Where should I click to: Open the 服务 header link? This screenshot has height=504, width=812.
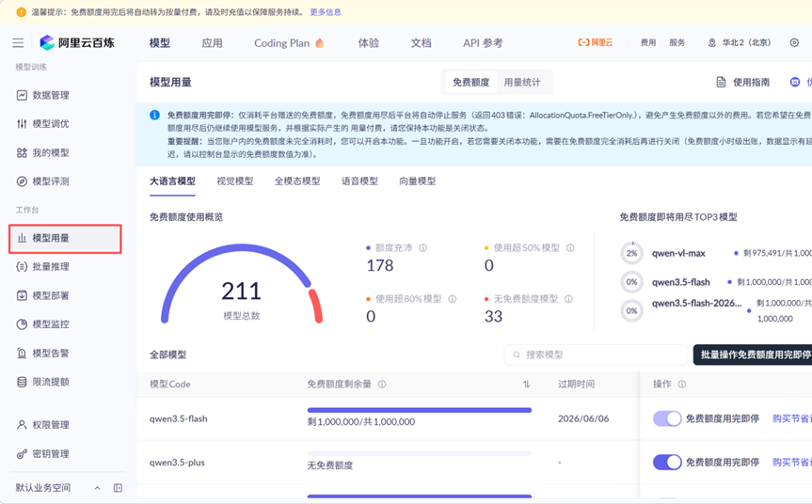coord(677,43)
